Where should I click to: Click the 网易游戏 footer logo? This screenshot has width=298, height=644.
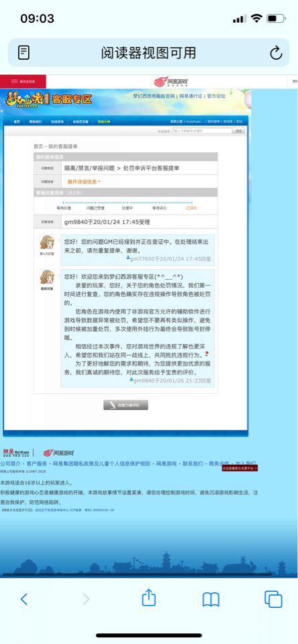click(x=58, y=453)
